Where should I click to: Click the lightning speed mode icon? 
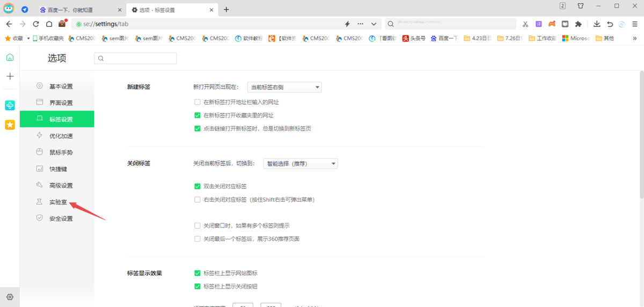(347, 24)
